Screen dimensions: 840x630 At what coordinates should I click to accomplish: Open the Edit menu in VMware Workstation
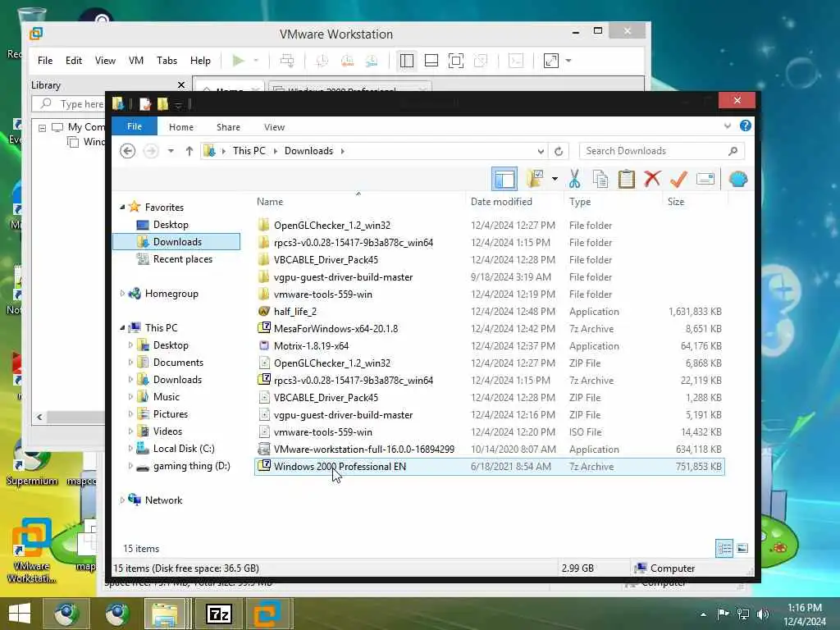74,61
